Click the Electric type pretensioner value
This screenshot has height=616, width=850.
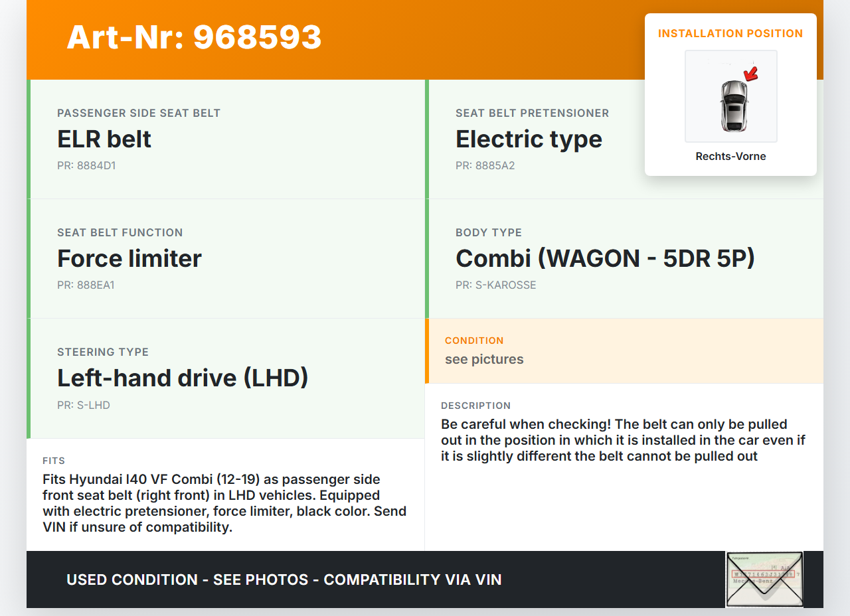click(x=529, y=139)
